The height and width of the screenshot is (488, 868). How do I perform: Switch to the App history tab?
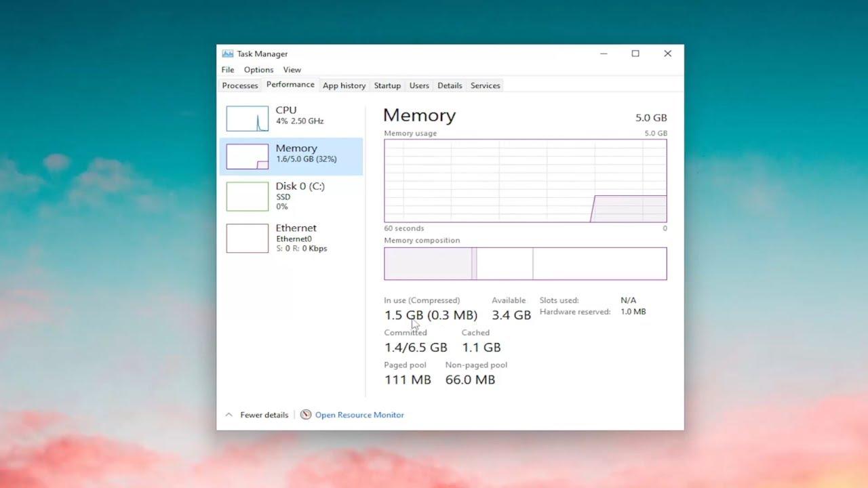point(344,85)
